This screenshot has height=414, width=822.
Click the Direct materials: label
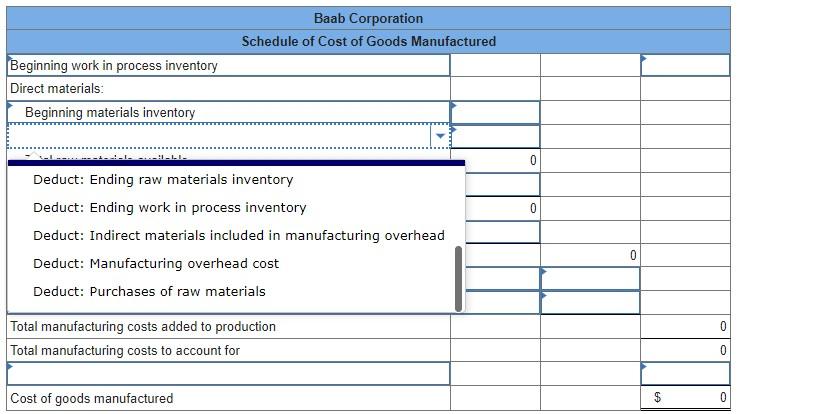point(57,89)
